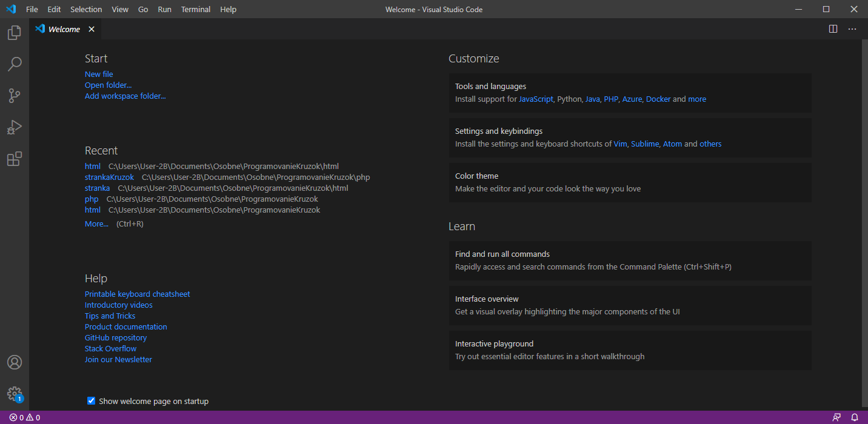Open the Help menu
The height and width of the screenshot is (424, 868).
click(229, 9)
